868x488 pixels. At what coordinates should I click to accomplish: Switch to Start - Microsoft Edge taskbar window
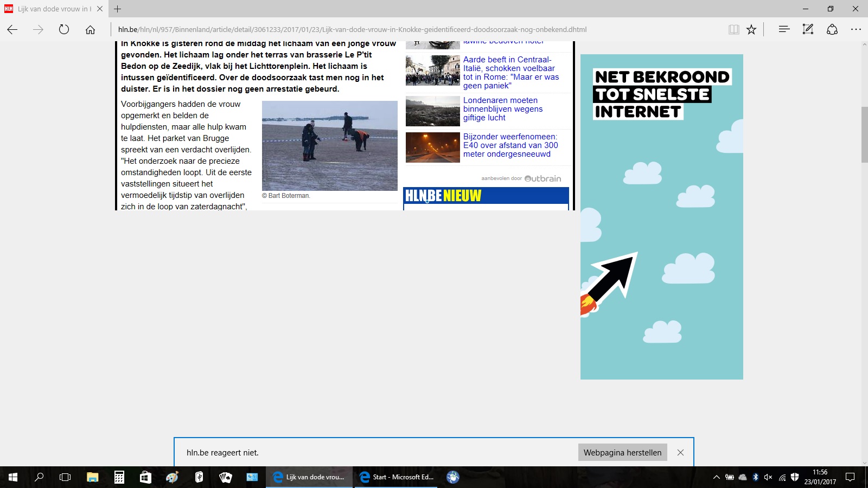tap(396, 477)
